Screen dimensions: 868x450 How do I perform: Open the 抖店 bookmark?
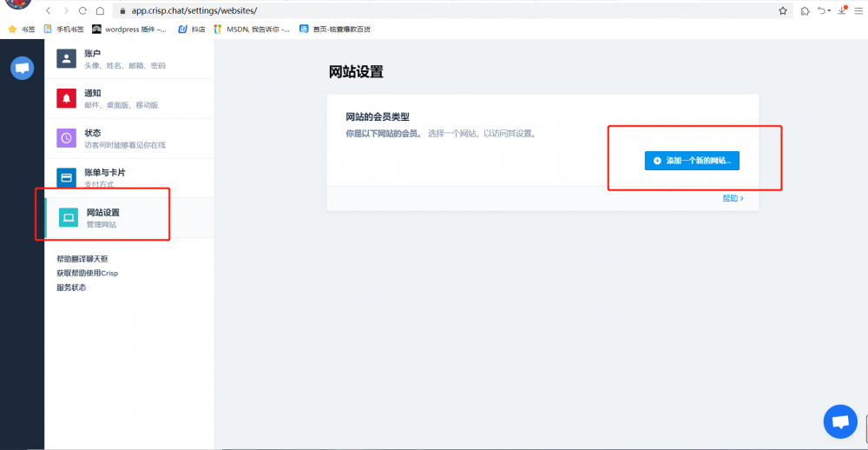[x=192, y=30]
